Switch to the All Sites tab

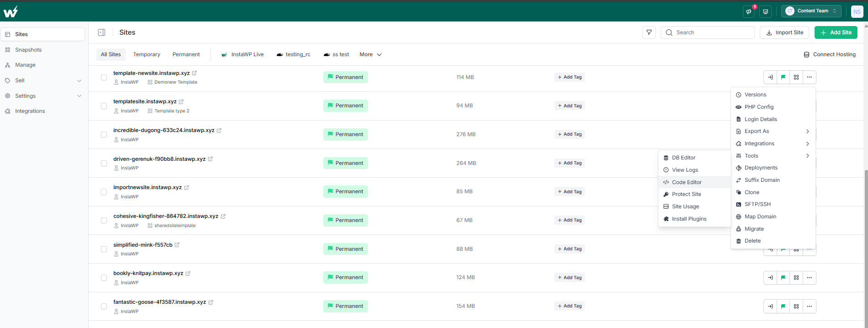click(x=111, y=54)
